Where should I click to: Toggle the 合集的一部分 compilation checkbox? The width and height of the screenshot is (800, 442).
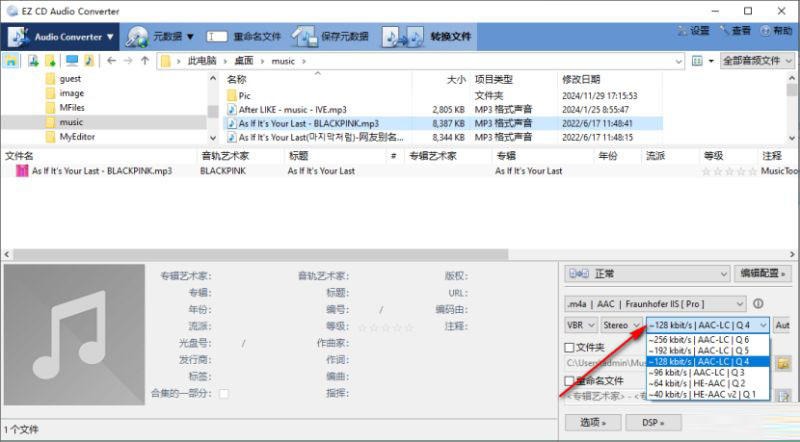(223, 394)
